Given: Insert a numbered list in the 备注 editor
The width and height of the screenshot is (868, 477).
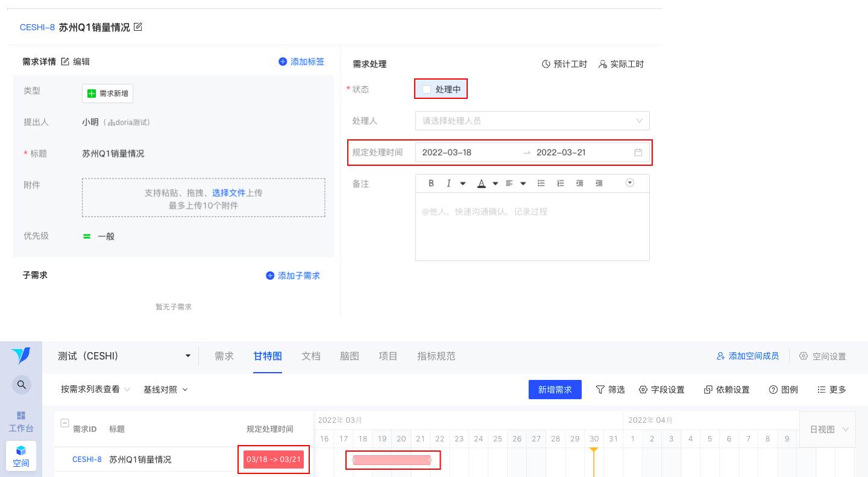Looking at the screenshot, I should [561, 183].
